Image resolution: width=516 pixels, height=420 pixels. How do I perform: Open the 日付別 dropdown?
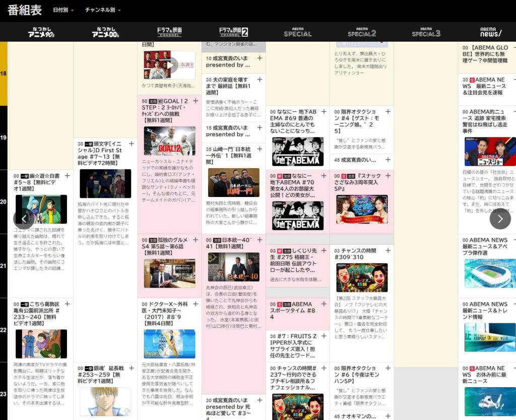pyautogui.click(x=63, y=10)
